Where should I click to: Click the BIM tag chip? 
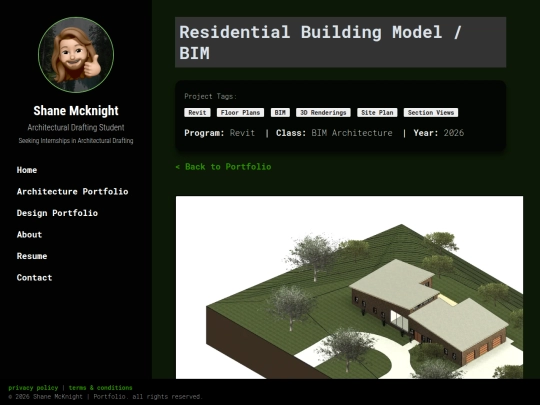[280, 113]
